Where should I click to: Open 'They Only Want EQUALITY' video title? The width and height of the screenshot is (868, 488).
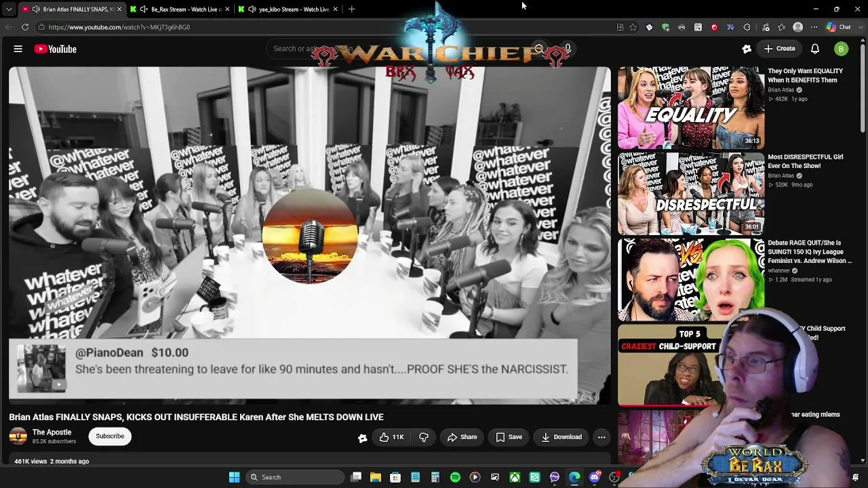click(x=806, y=75)
